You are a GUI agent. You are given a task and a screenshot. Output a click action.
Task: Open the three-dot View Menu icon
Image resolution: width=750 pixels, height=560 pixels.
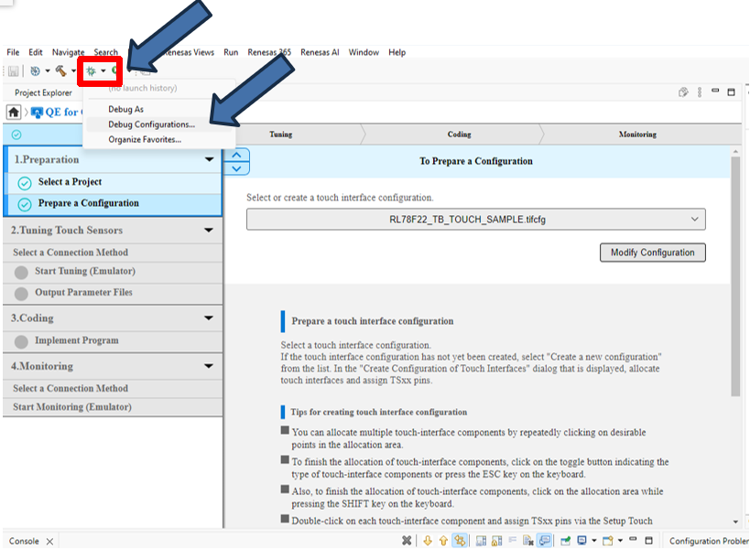click(x=700, y=92)
